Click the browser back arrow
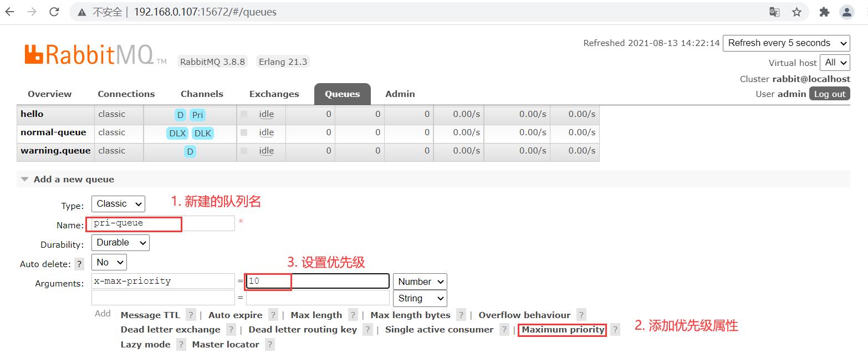The image size is (868, 353). click(10, 12)
